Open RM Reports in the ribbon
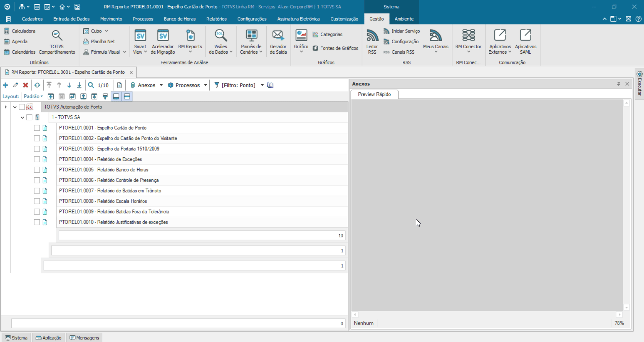 [190, 42]
